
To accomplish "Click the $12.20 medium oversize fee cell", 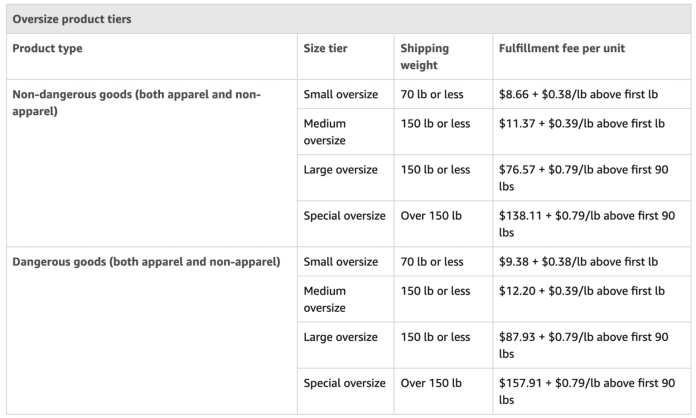I will (x=581, y=290).
